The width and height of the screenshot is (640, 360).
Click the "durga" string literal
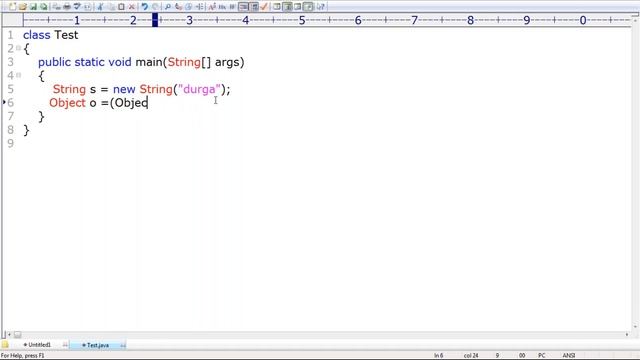tap(199, 89)
